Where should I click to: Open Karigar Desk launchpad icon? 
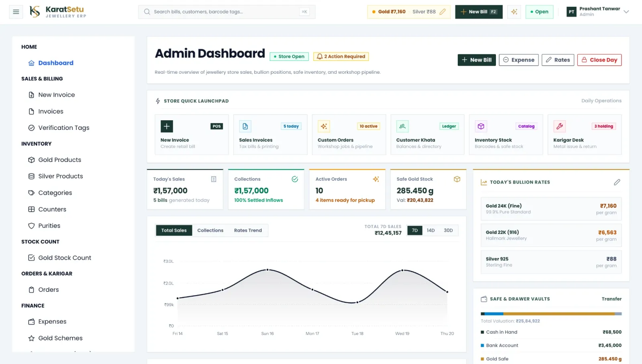coord(560,126)
